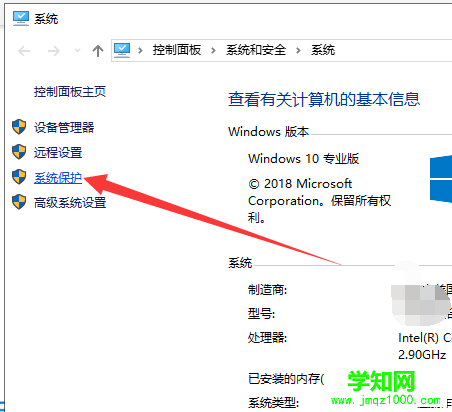Click the shield icon beside 远程设置
Viewport: 452px width, 412px height.
tap(19, 152)
